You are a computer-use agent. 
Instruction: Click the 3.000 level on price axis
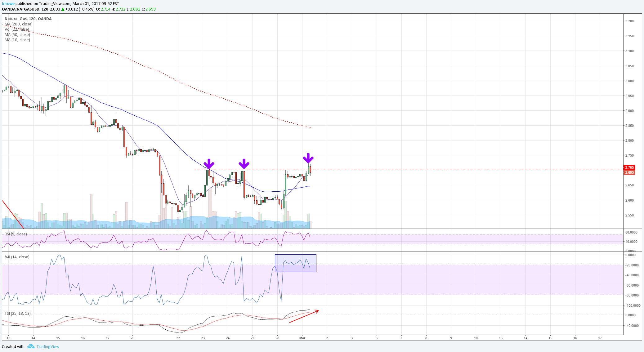click(x=630, y=81)
